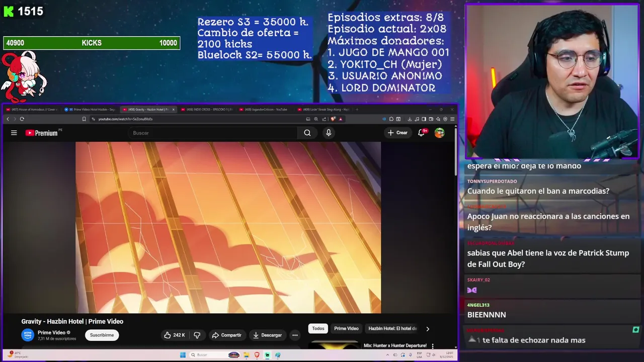This screenshot has height=362, width=644.
Task: Open File Explorer from the taskbar
Action: pos(246,355)
